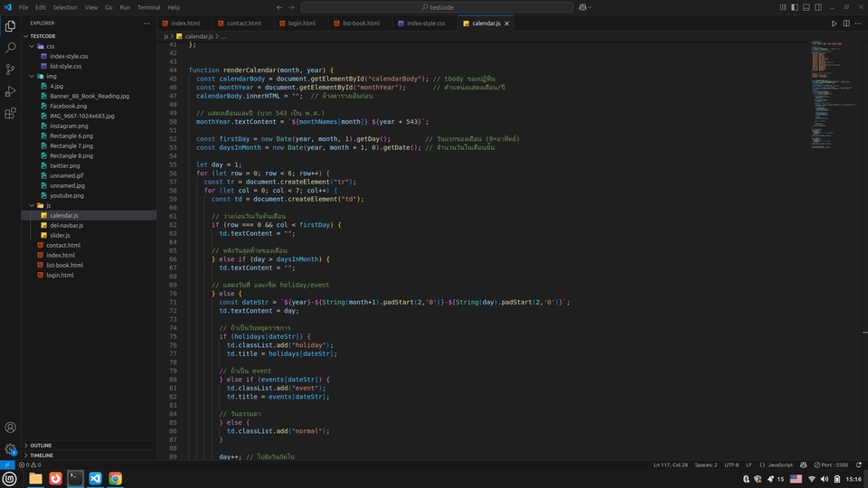The height and width of the screenshot is (488, 868).
Task: Open Chrome from the taskbar
Action: pos(115,479)
